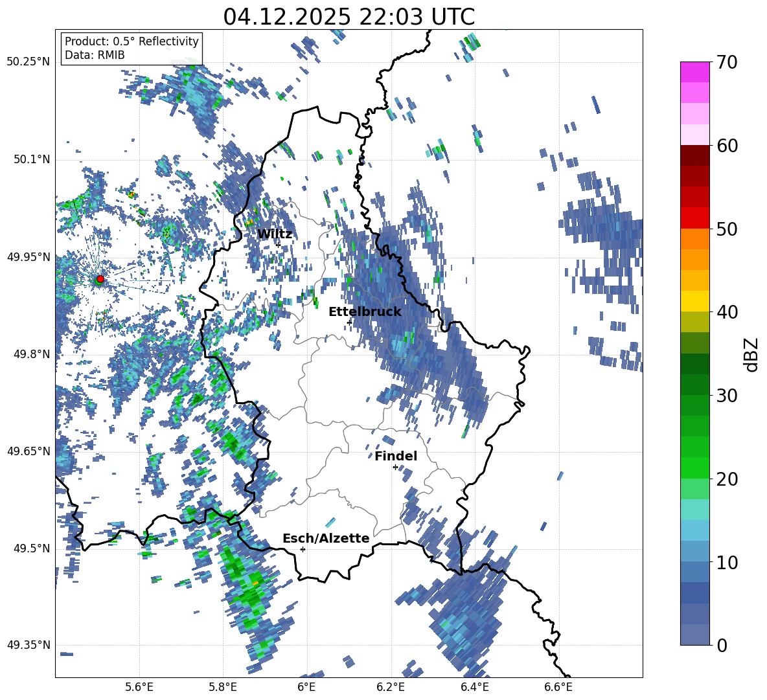Viewport: 767px width, 700px height.
Task: Click the turquoise colorbar swatch below 20
Action: 694,510
